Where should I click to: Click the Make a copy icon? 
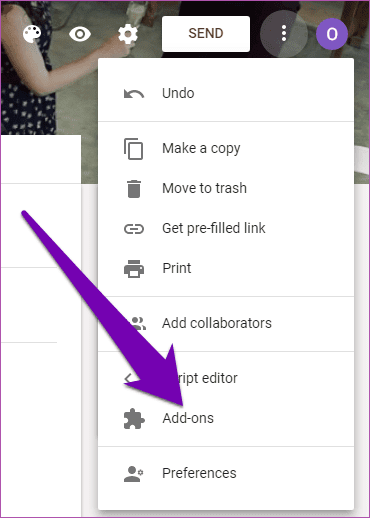tap(134, 149)
